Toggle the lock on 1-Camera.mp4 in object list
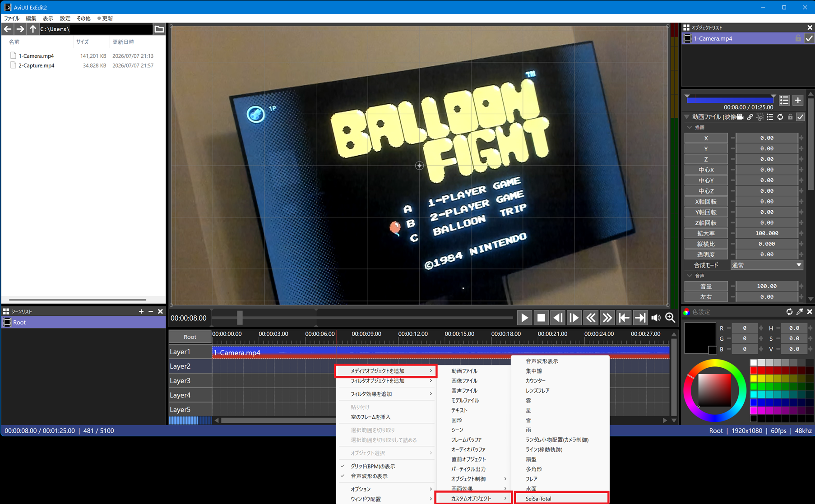Viewport: 815px width, 504px height. pos(798,39)
